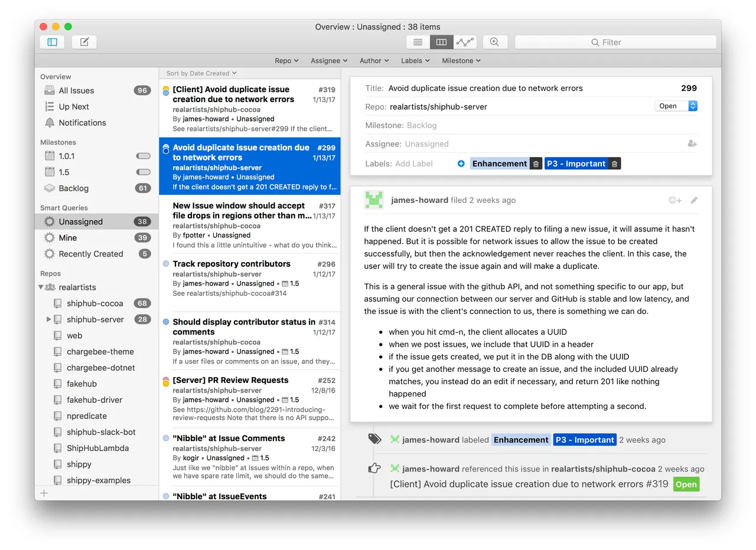Compose a new issue with the pencil icon
Image resolution: width=756 pixels, height=550 pixels.
click(x=84, y=42)
